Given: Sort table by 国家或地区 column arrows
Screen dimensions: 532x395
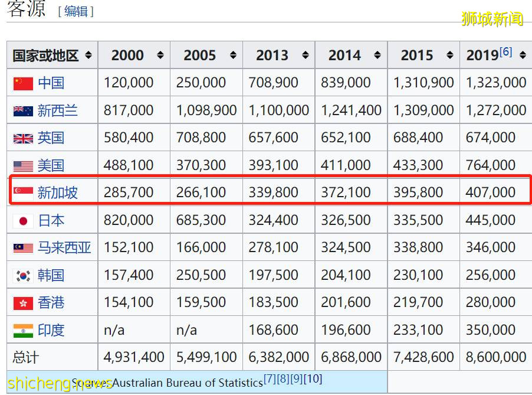Looking at the screenshot, I should 88,56.
